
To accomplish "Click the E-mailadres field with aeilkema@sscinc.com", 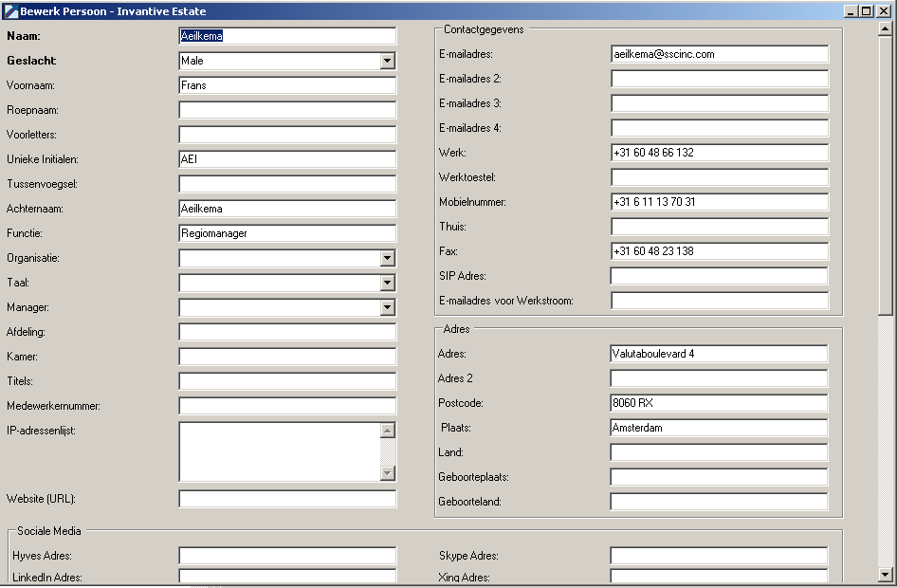I will [x=720, y=54].
